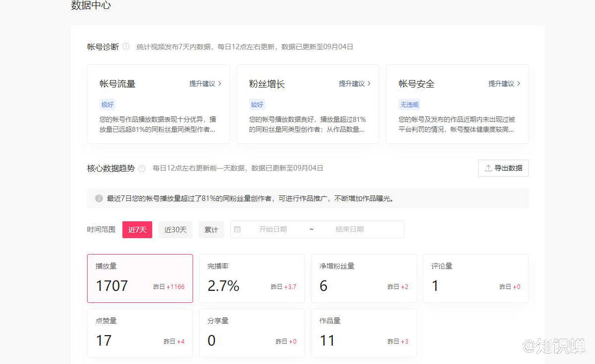Click help icon beside 核心数据趋势

(142, 169)
